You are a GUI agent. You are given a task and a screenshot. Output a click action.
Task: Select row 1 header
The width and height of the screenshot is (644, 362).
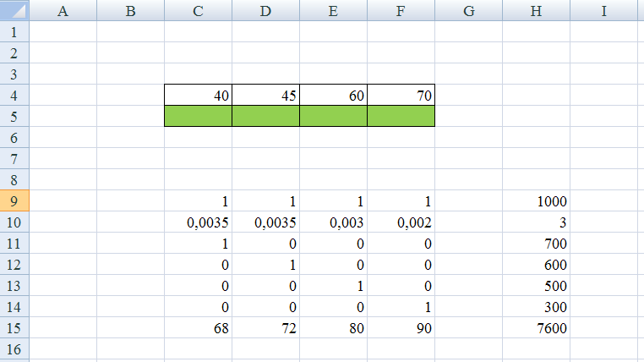point(14,31)
